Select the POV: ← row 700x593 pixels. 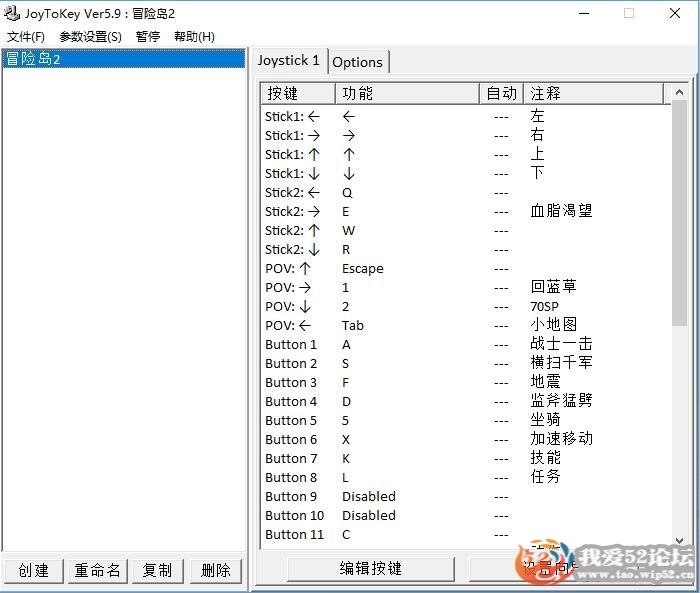point(466,325)
